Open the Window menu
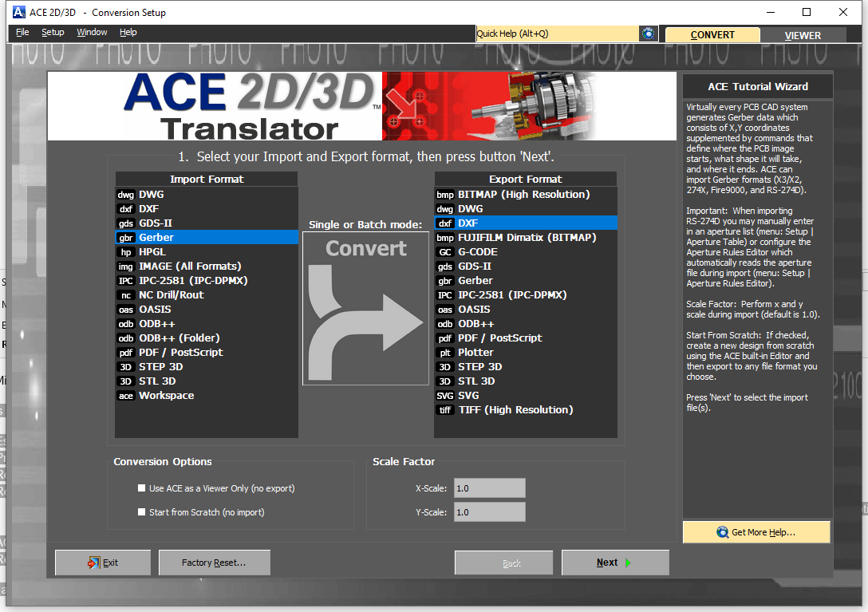 pos(92,32)
